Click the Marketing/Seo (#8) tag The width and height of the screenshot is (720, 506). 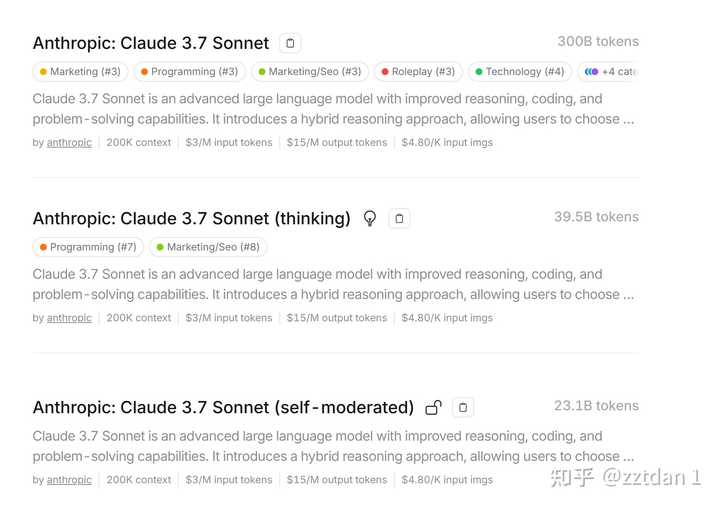point(208,247)
